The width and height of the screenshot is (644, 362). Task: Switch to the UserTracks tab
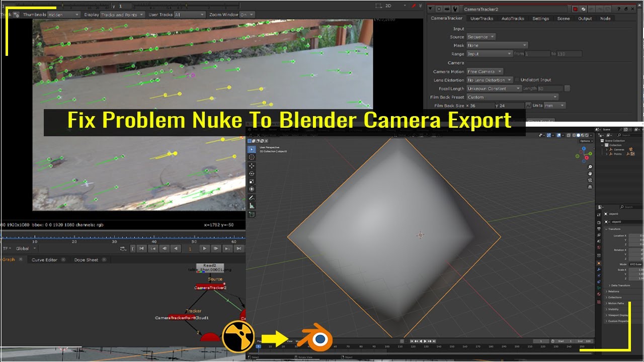coord(481,19)
